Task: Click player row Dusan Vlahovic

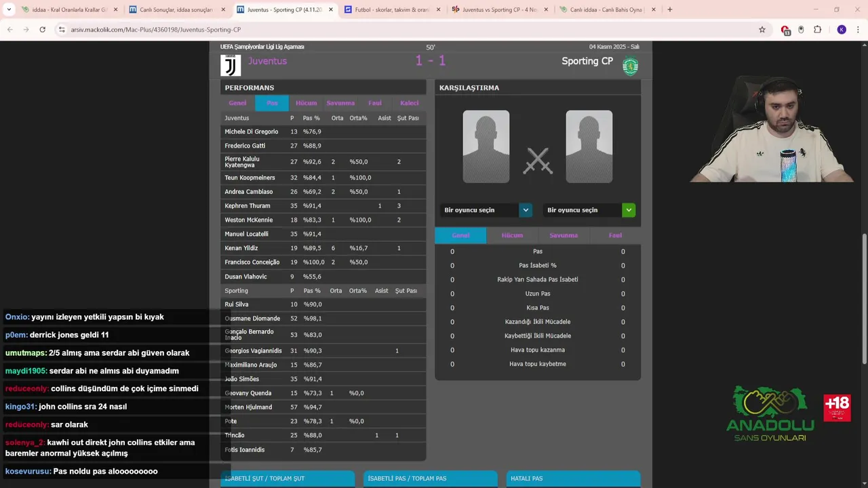Action: click(x=323, y=277)
